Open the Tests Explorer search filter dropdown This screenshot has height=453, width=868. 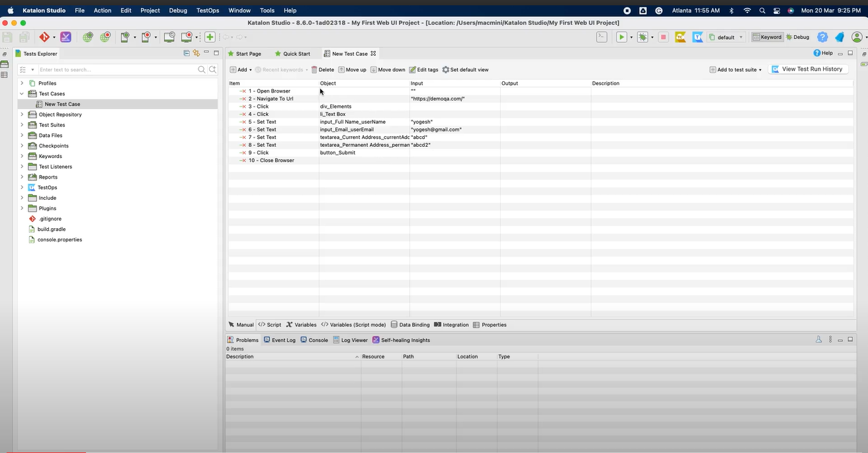(32, 69)
